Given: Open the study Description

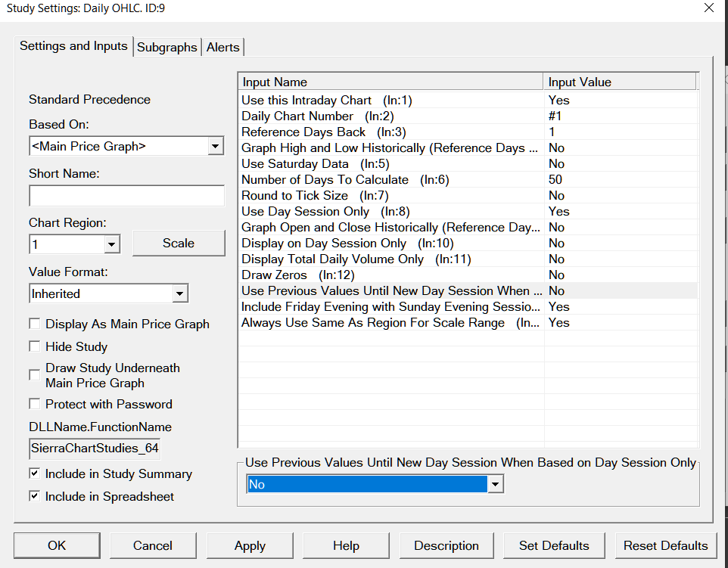Looking at the screenshot, I should pyautogui.click(x=446, y=545).
